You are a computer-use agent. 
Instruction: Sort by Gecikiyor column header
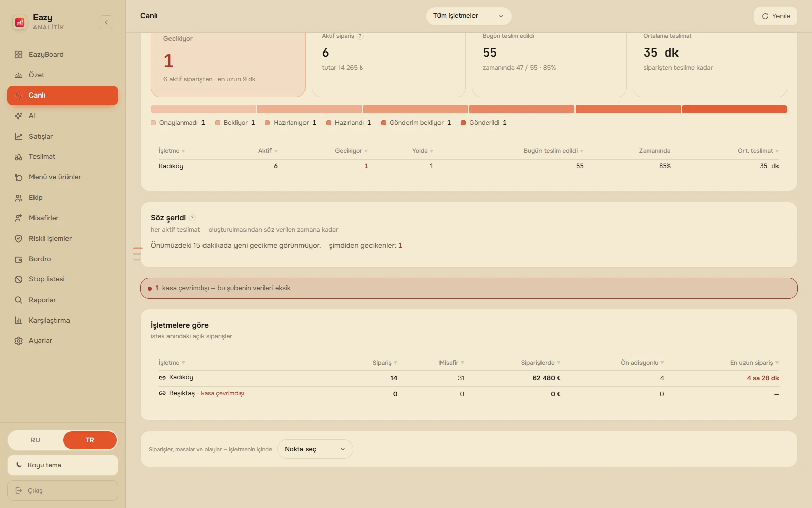pyautogui.click(x=351, y=151)
